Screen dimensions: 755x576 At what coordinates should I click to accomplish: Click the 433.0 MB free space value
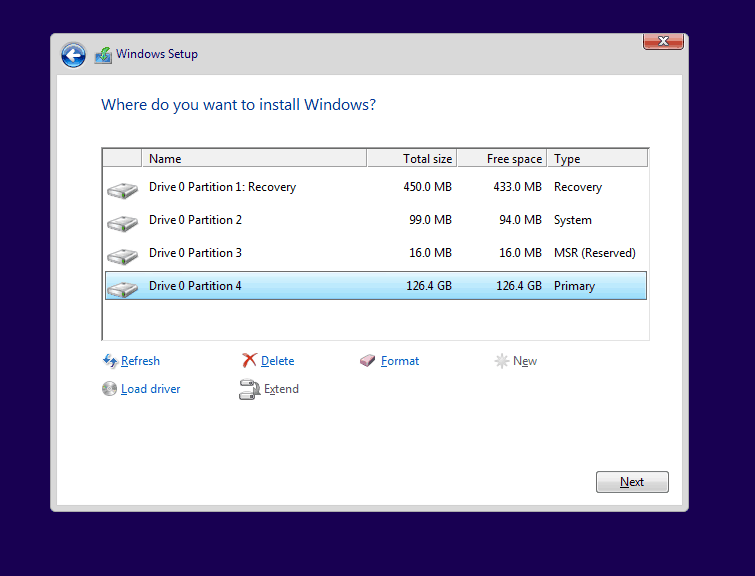pyautogui.click(x=518, y=187)
